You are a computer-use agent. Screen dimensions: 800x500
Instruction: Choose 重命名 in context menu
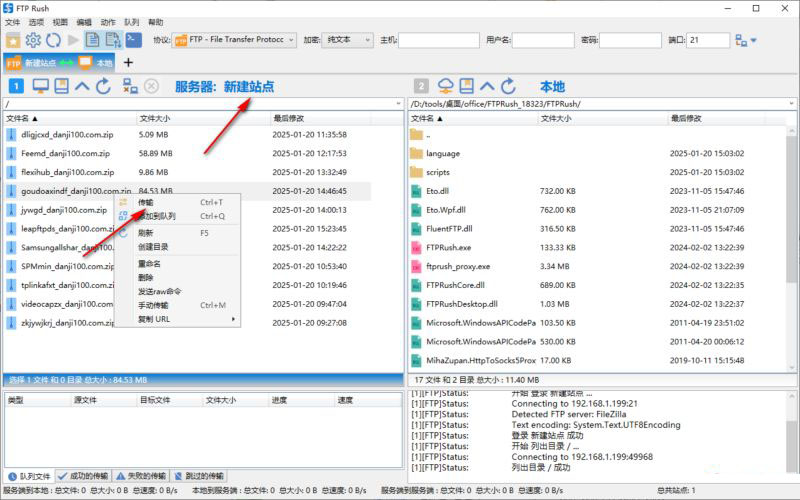178,264
